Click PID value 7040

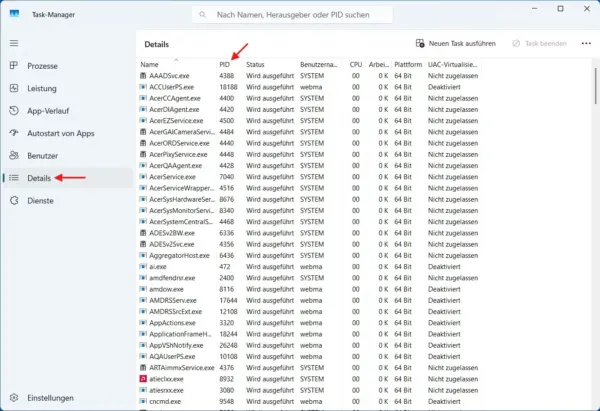(x=227, y=177)
